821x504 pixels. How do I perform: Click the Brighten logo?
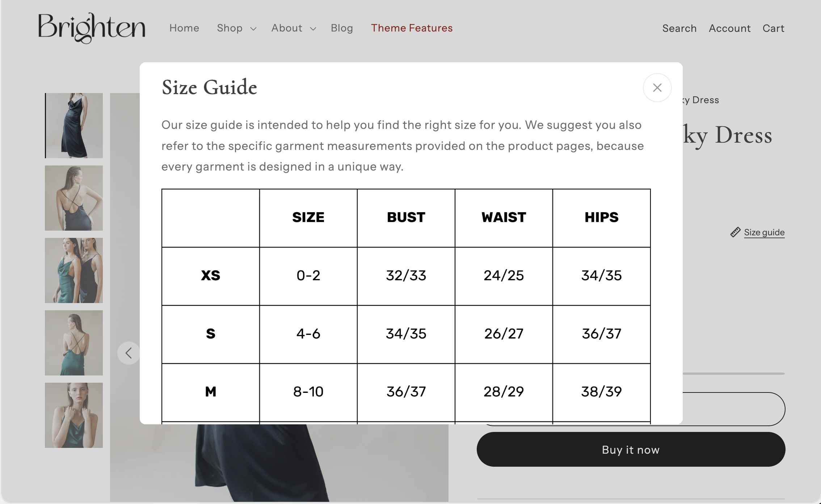pyautogui.click(x=92, y=28)
